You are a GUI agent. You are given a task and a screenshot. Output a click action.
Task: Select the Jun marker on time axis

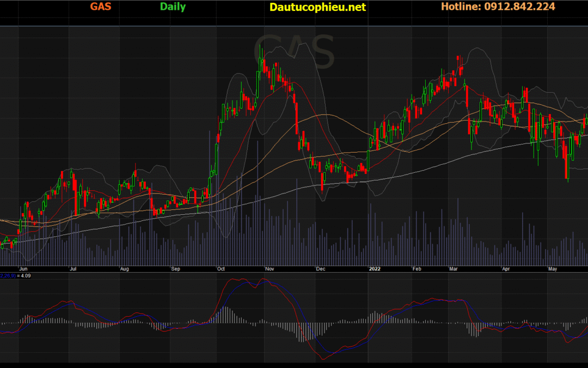pyautogui.click(x=23, y=269)
